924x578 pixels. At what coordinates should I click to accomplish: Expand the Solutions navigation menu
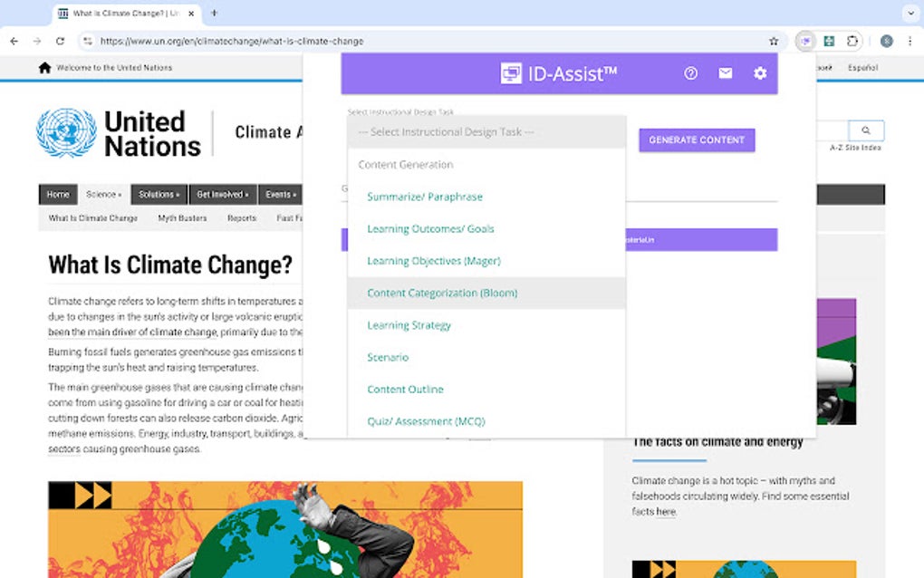coord(159,194)
